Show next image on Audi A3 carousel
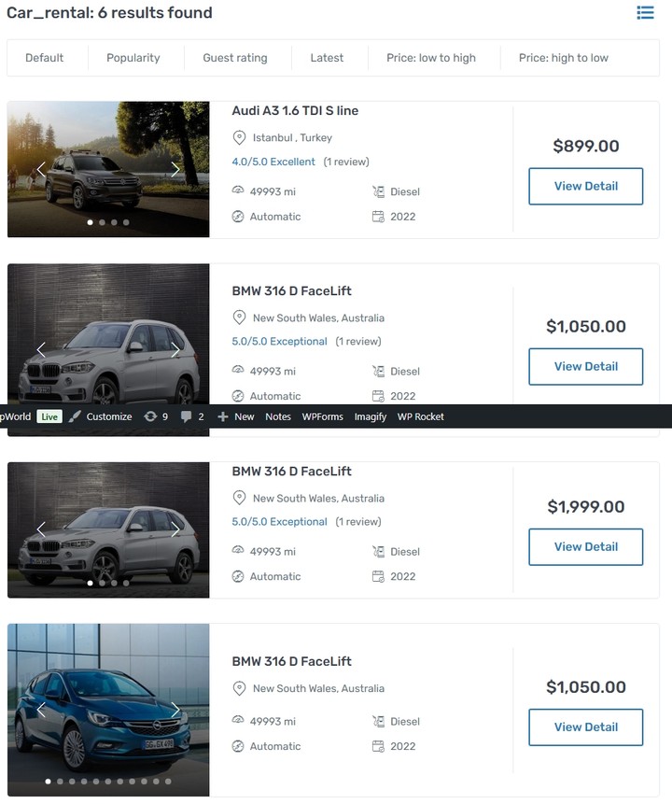Image resolution: width=672 pixels, height=804 pixels. pyautogui.click(x=175, y=169)
